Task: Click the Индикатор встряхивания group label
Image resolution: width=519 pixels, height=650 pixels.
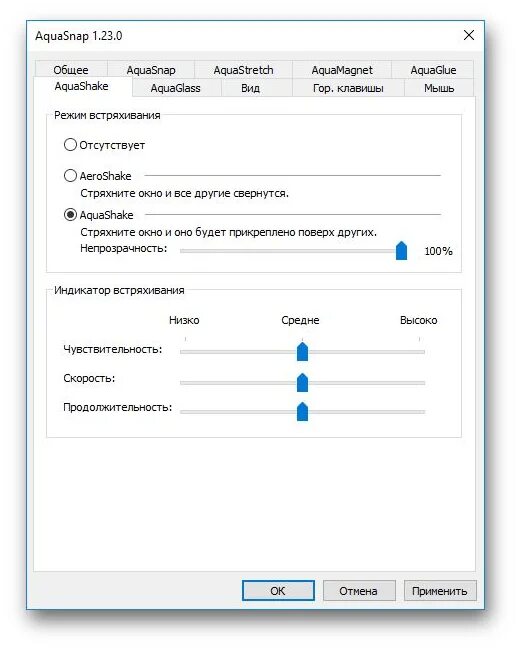Action: (119, 290)
